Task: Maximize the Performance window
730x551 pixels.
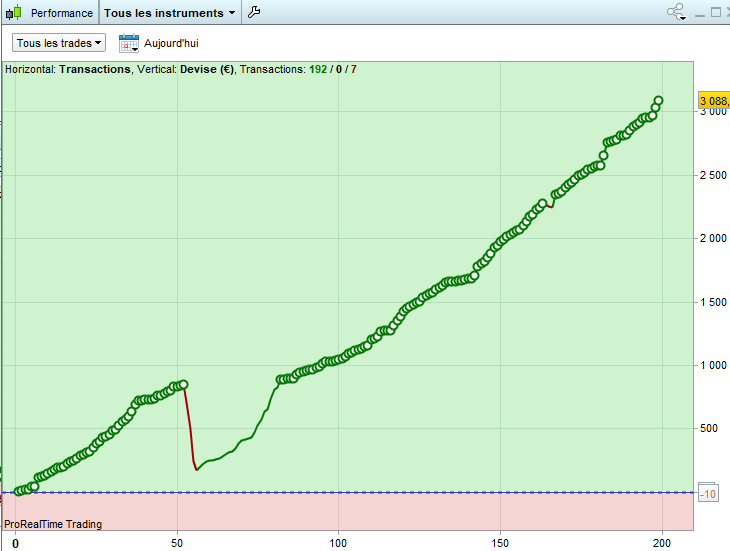Action: tap(716, 13)
